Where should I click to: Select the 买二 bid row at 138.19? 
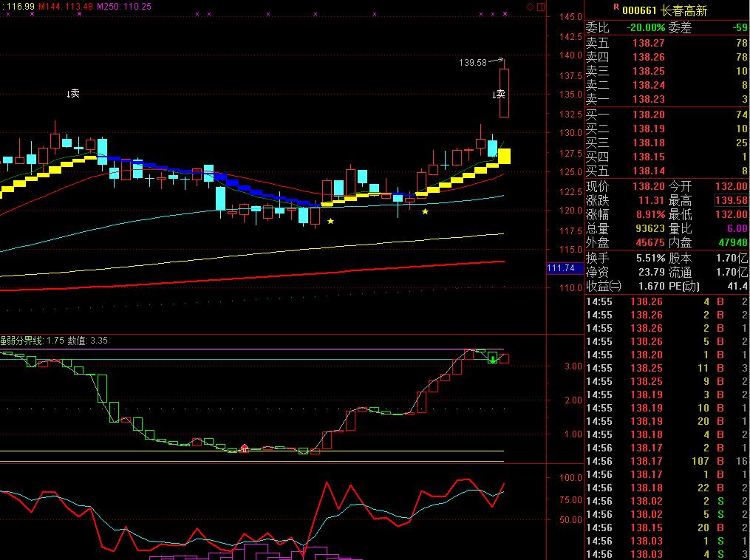[x=667, y=129]
